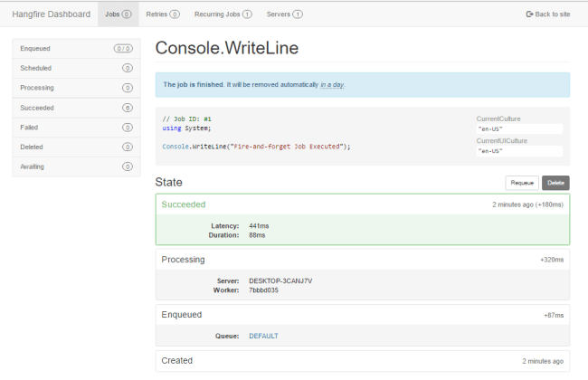Open the DEFAULT queue link
Screen dimensions: 588x380
[x=263, y=336]
